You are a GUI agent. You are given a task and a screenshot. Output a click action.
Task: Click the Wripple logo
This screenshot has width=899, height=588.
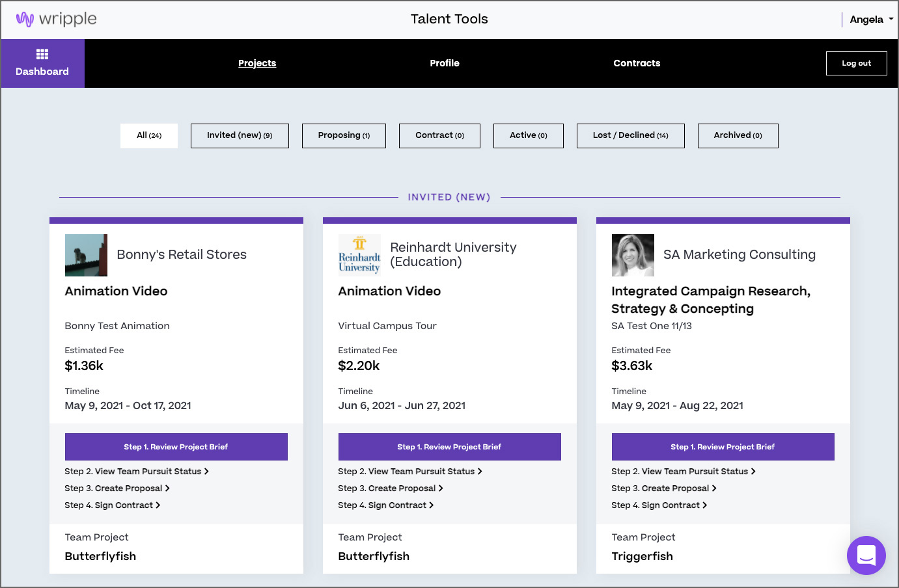pos(57,20)
